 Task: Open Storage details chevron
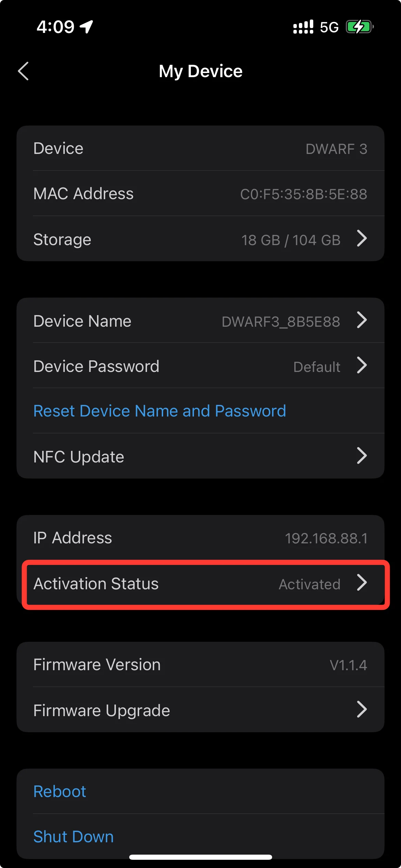[x=362, y=239]
